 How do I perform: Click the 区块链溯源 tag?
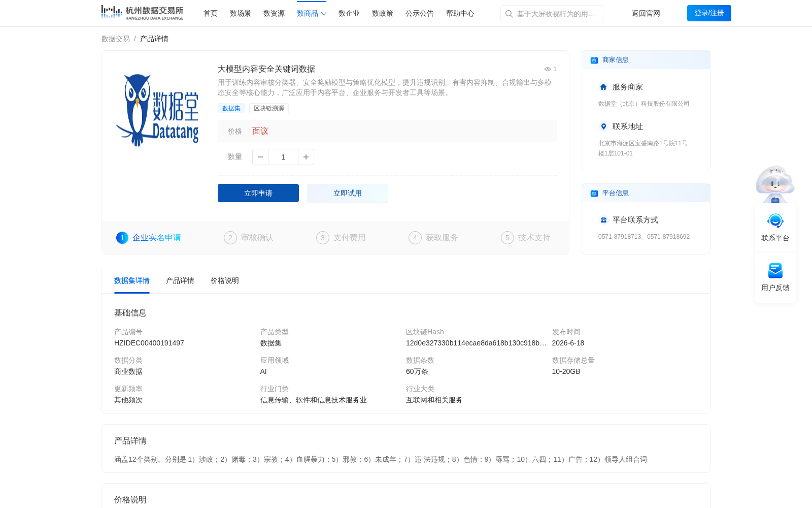click(x=269, y=108)
